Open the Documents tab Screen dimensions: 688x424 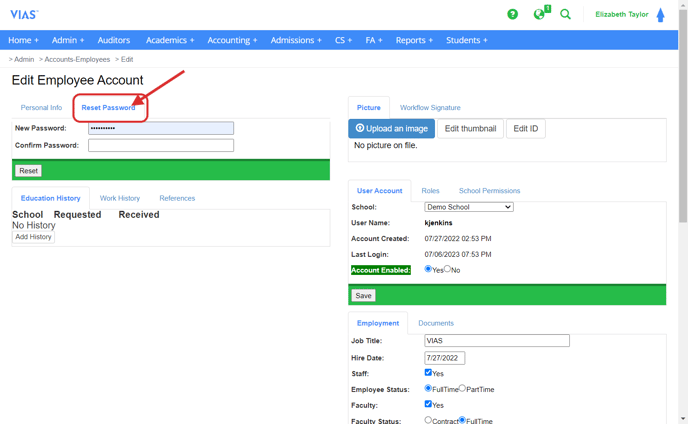point(436,323)
